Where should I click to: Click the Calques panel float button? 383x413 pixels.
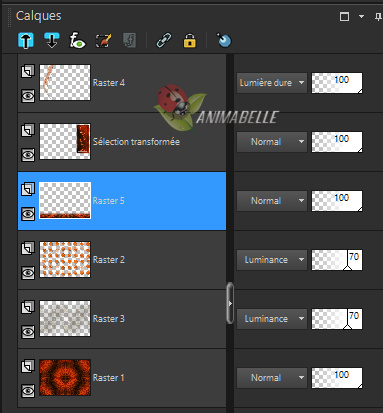344,16
